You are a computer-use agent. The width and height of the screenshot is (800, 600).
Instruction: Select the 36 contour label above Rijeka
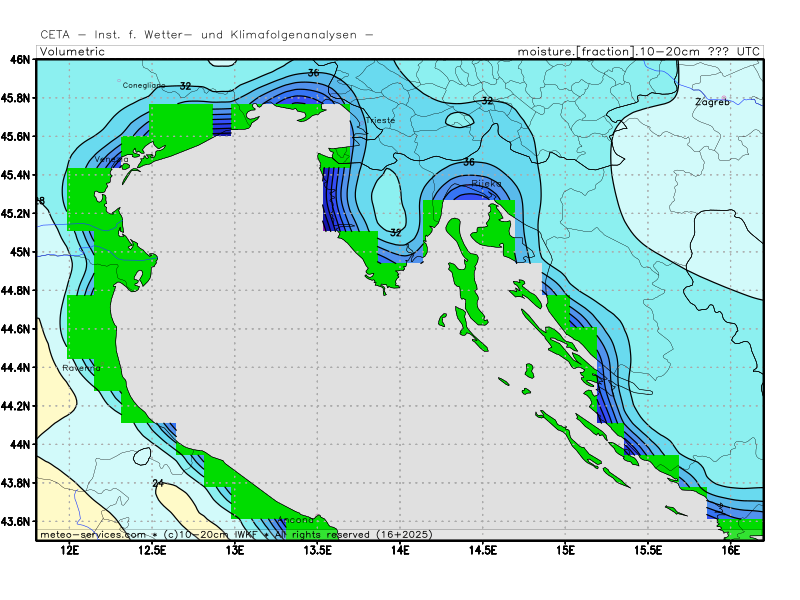[468, 162]
